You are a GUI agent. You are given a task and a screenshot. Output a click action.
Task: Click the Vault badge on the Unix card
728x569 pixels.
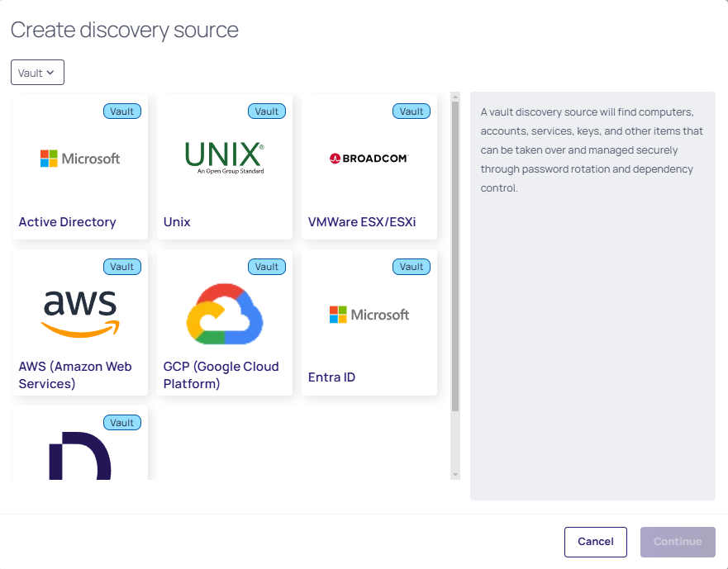266,111
